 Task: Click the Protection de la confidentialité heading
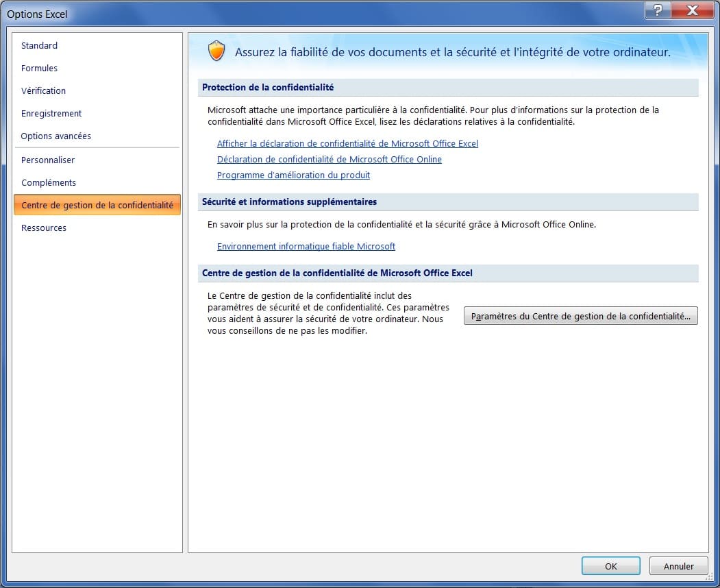click(268, 87)
